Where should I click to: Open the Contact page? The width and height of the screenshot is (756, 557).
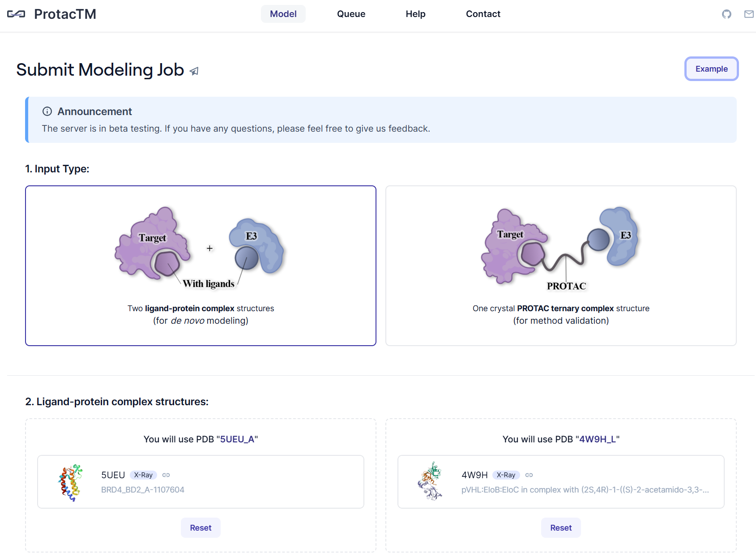pyautogui.click(x=483, y=14)
